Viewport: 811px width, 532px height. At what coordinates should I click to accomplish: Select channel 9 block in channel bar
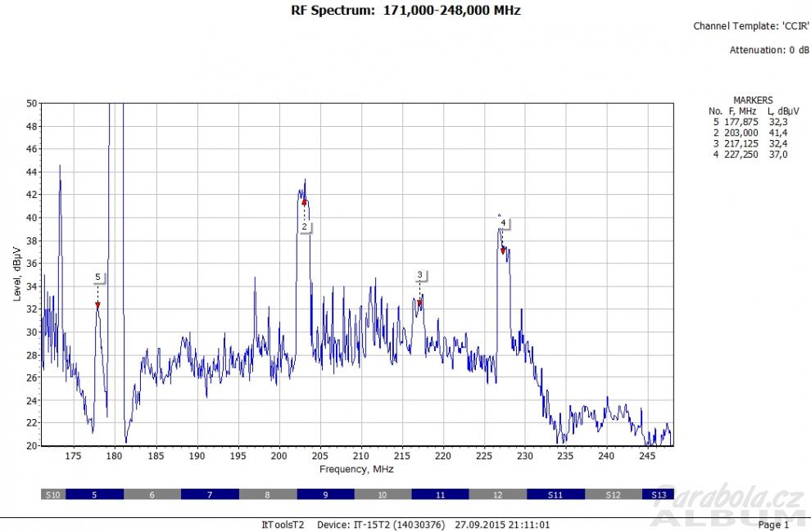pos(325,495)
